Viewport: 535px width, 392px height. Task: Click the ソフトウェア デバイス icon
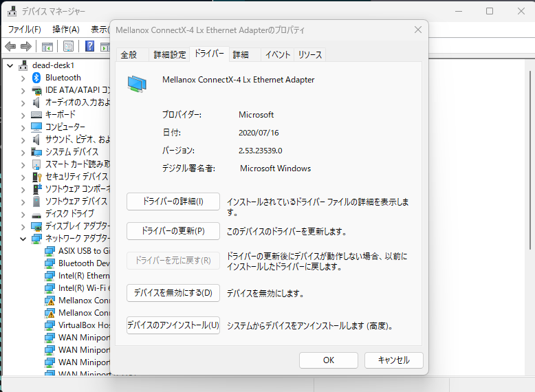36,202
